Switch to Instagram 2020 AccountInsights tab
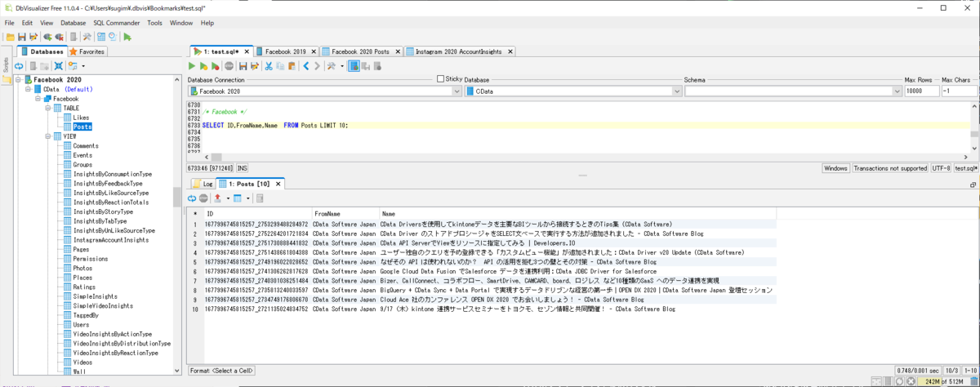 (x=459, y=51)
